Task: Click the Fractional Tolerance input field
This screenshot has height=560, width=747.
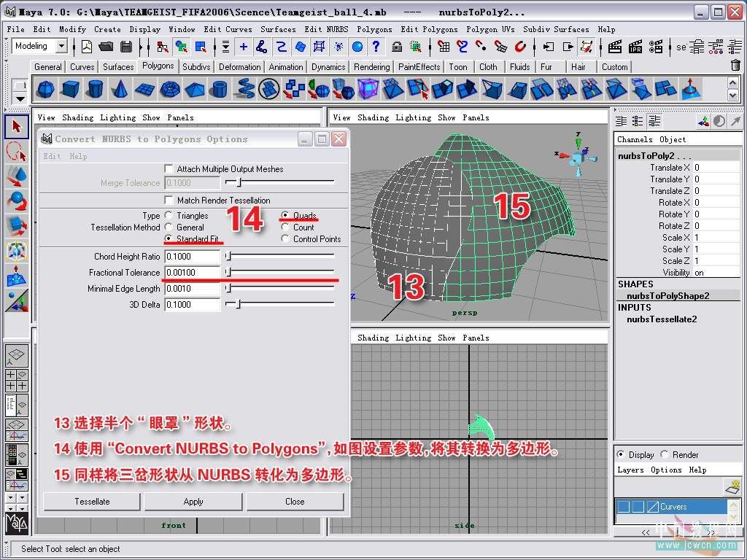Action: [x=193, y=273]
